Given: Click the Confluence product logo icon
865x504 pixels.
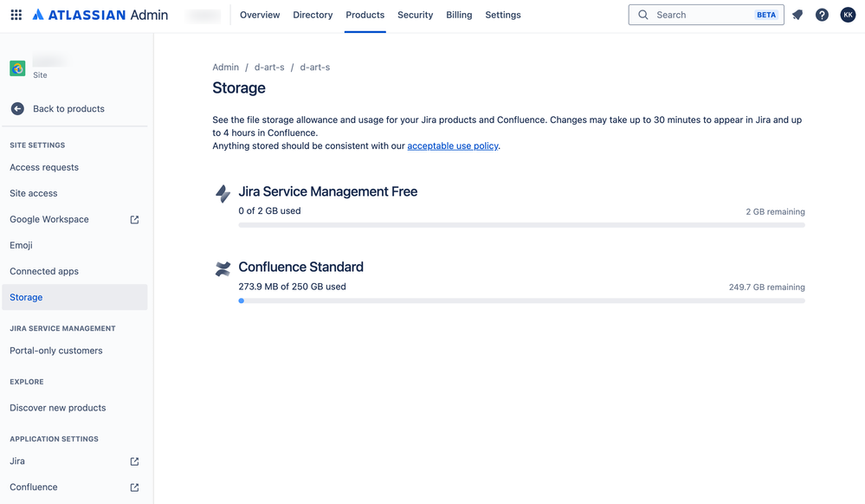Looking at the screenshot, I should (223, 268).
